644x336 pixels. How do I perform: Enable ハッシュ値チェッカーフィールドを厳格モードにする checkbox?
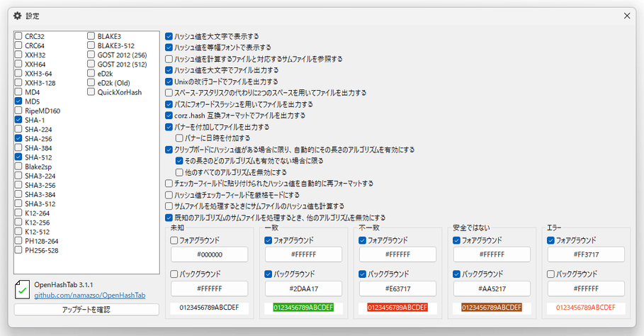point(169,195)
